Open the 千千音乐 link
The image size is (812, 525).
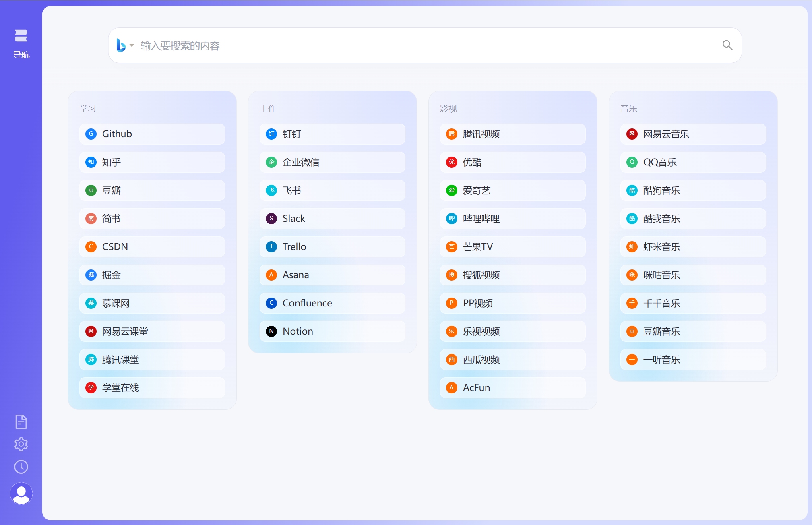693,303
